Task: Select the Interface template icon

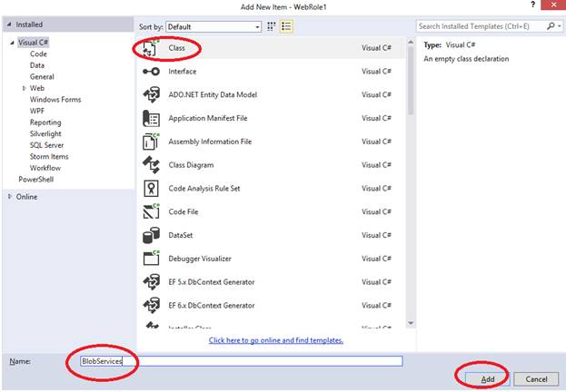Action: point(151,72)
